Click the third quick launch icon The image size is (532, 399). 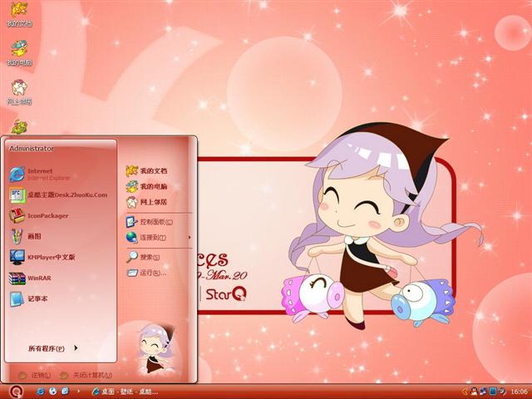coord(65,392)
